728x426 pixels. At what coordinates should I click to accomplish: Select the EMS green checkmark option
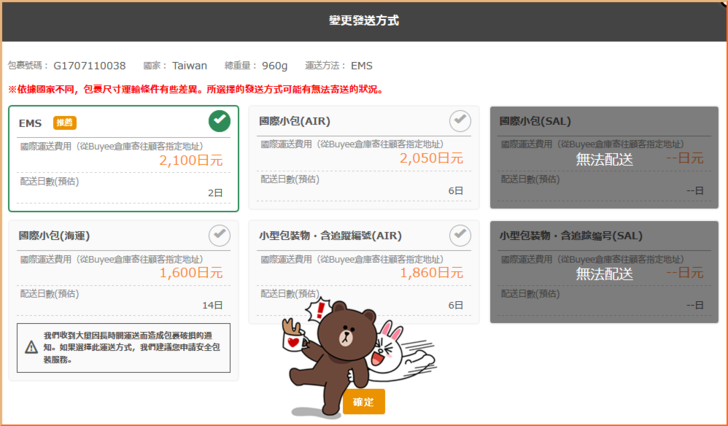pos(220,121)
